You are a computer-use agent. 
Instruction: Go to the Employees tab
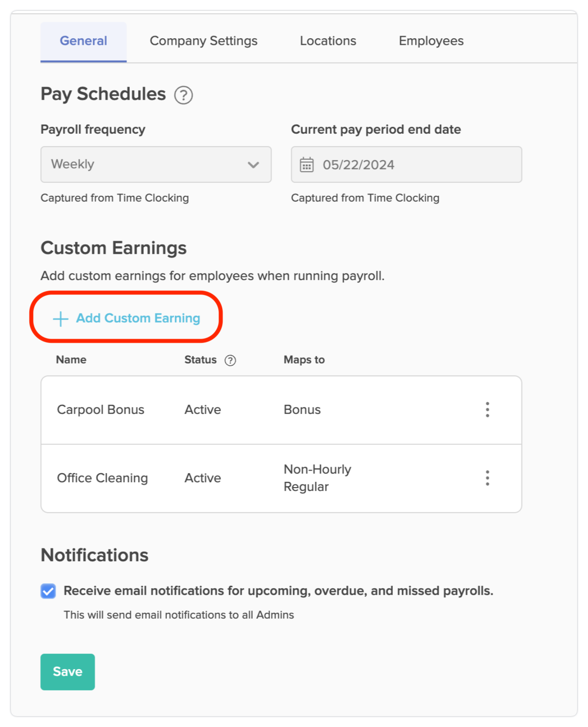click(431, 40)
